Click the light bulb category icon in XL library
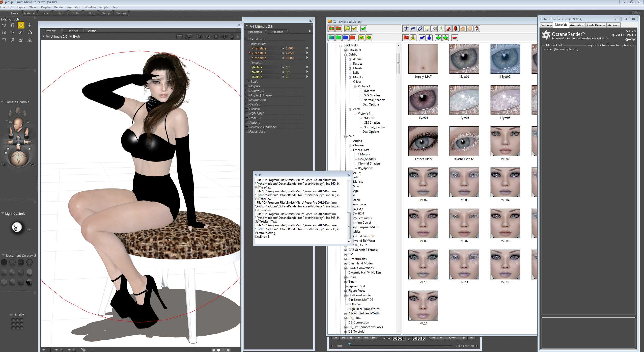This screenshot has height=352, width=644. click(x=427, y=29)
